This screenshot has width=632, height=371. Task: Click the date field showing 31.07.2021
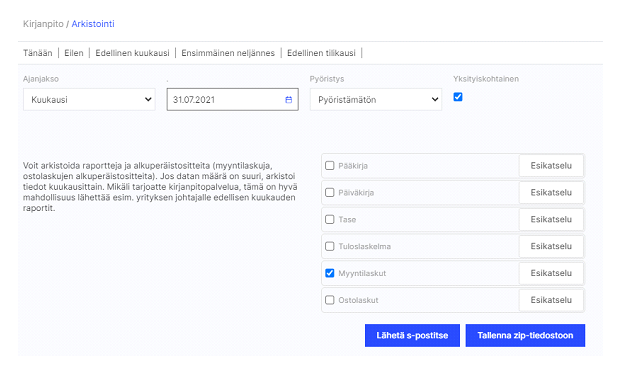pos(233,100)
